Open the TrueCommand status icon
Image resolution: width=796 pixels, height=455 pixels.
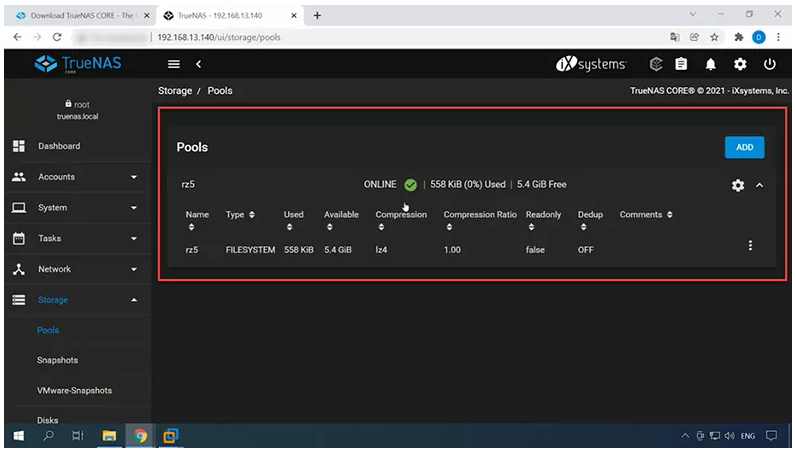(x=656, y=64)
